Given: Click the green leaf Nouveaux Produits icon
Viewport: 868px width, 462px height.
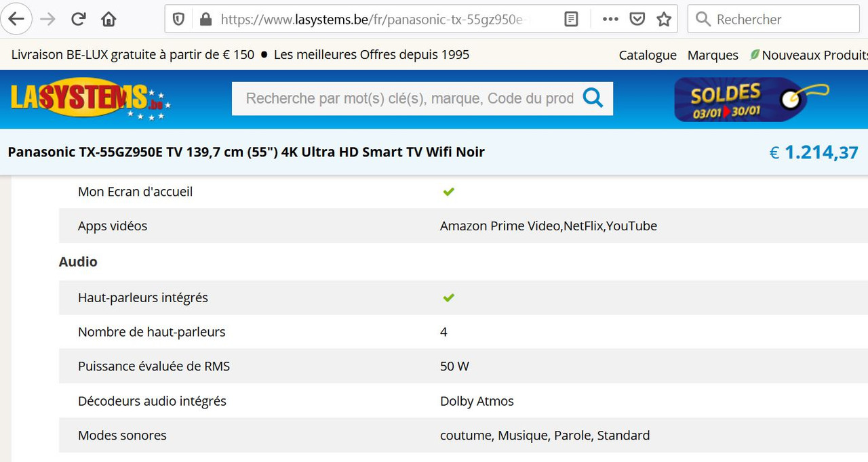Looking at the screenshot, I should tap(754, 54).
